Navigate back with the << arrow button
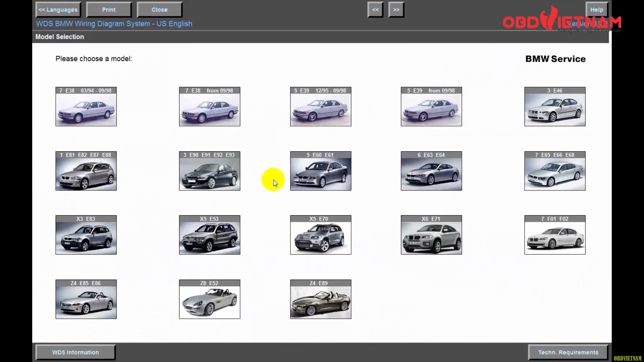644x362 pixels. (x=375, y=10)
